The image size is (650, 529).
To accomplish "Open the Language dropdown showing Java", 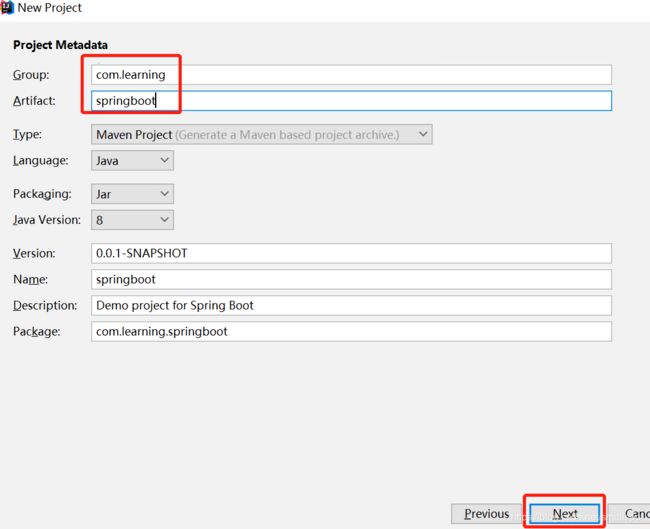I will pyautogui.click(x=132, y=160).
